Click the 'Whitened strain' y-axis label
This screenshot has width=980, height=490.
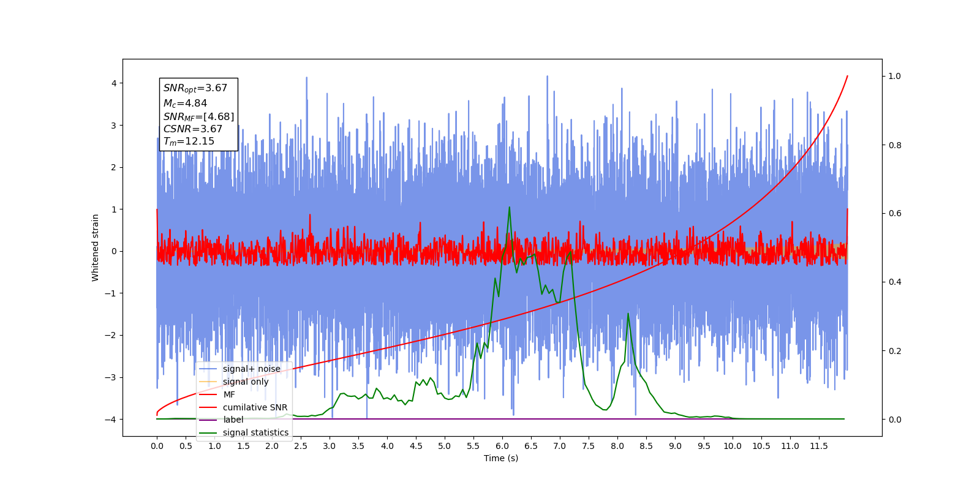pyautogui.click(x=96, y=247)
